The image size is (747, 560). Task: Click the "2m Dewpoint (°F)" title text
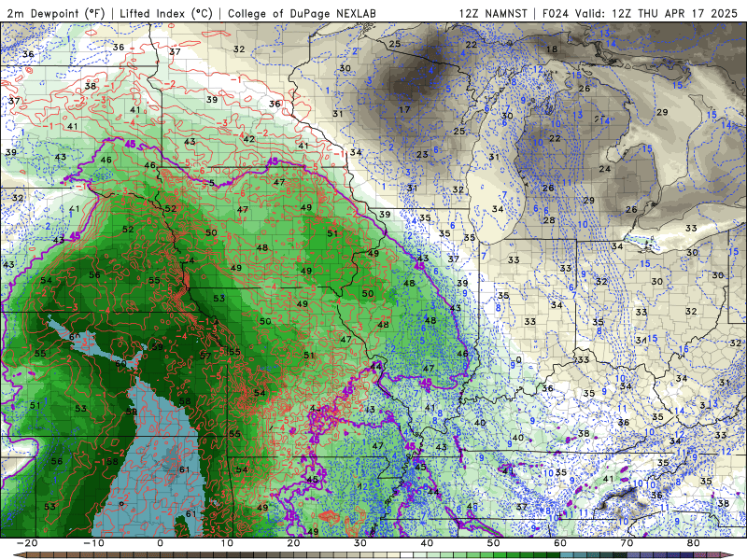pos(56,14)
